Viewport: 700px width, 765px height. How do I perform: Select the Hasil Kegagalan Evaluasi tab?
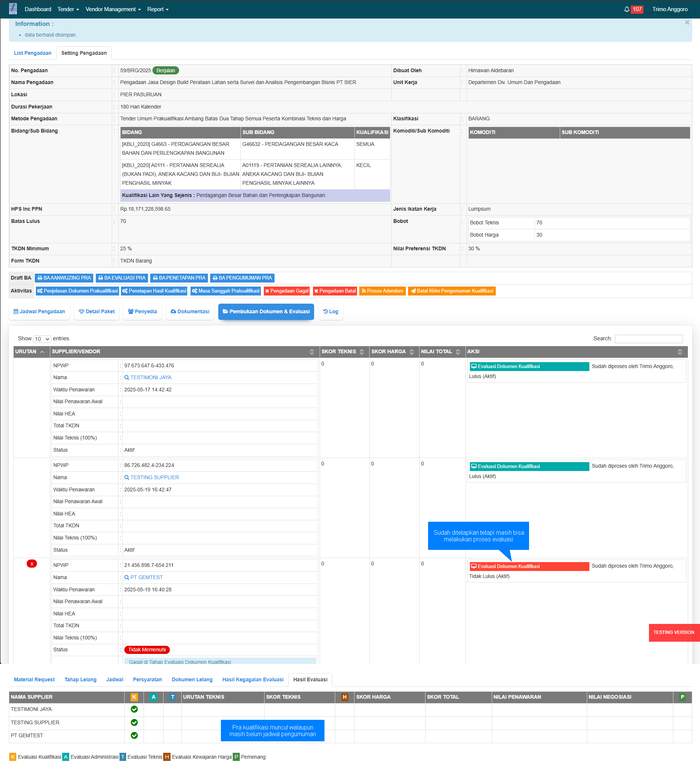pos(253,679)
